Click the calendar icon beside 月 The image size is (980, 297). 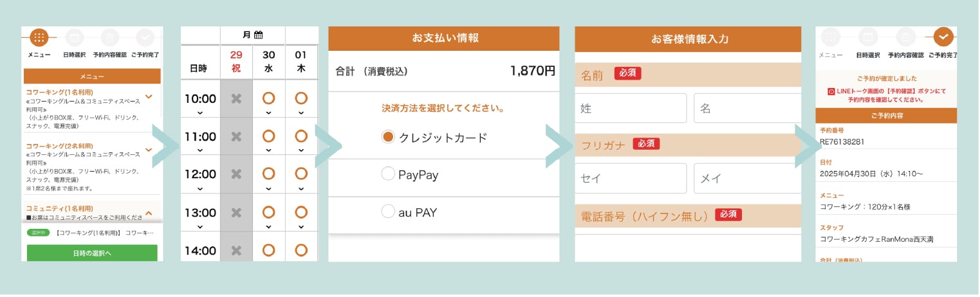point(258,35)
